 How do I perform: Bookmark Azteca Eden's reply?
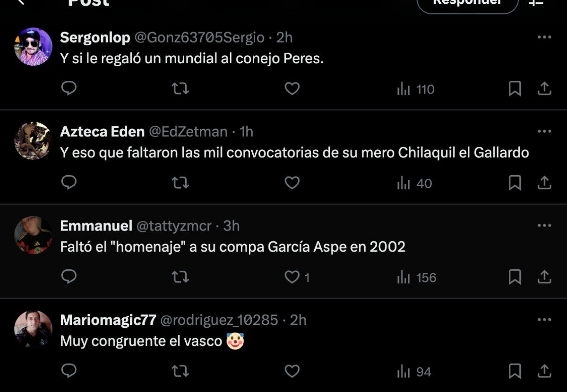click(x=516, y=183)
